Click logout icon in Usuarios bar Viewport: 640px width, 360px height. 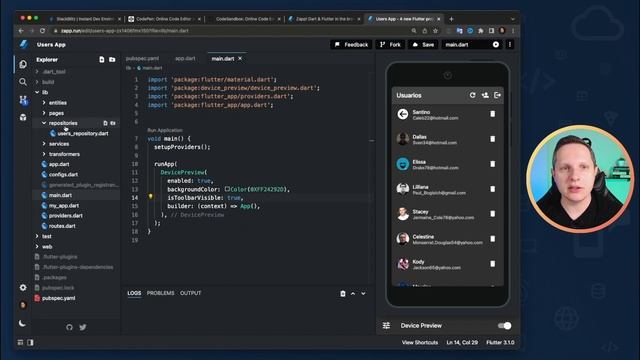(497, 95)
